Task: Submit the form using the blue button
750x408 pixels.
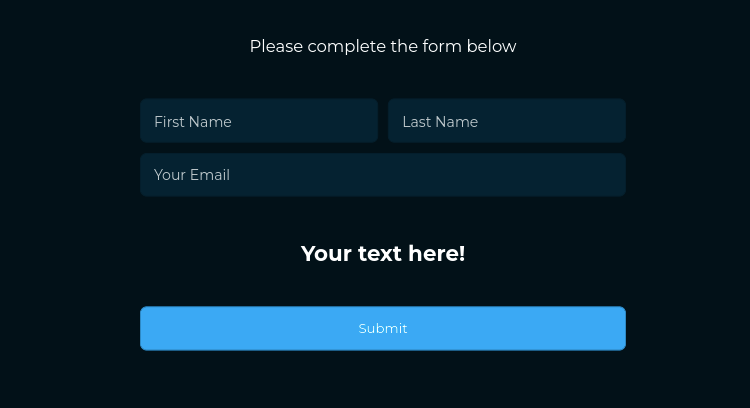Action: pos(383,329)
